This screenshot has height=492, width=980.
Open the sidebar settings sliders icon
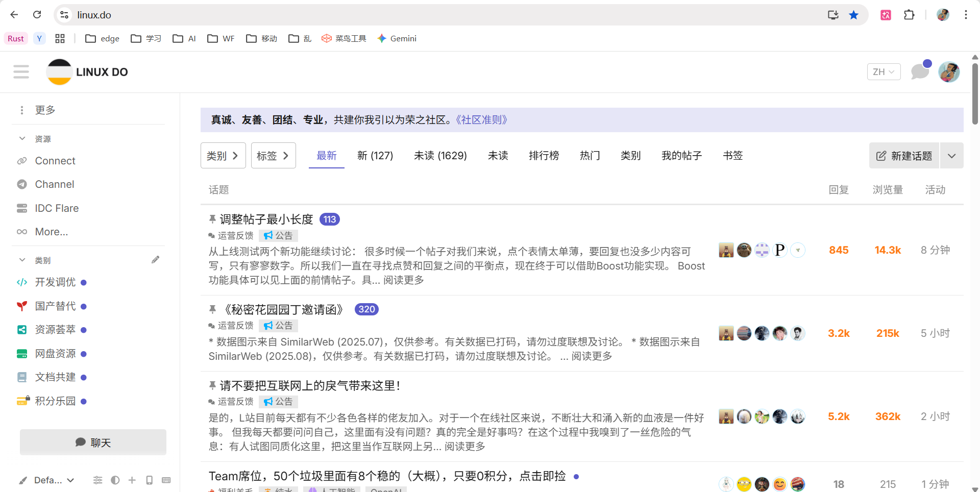[x=98, y=480]
